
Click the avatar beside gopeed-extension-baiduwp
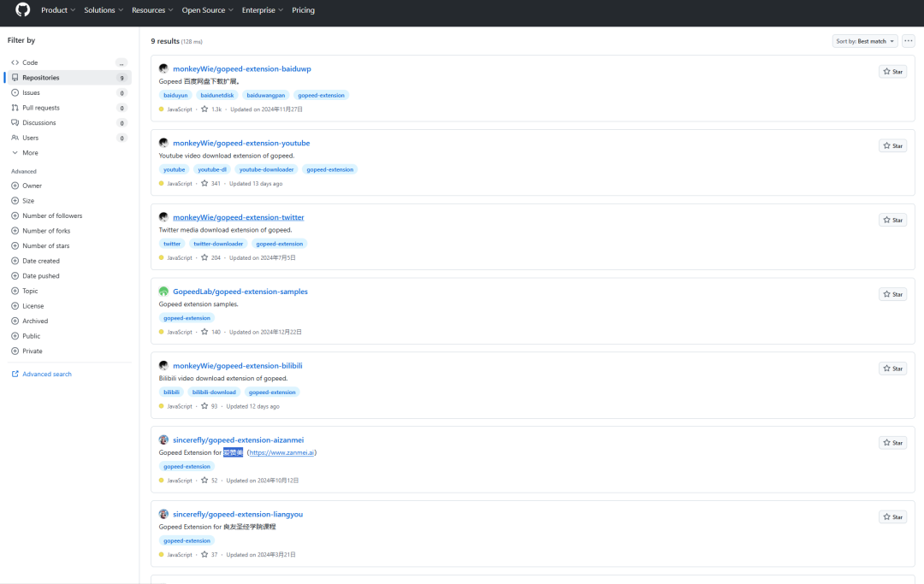click(x=163, y=69)
